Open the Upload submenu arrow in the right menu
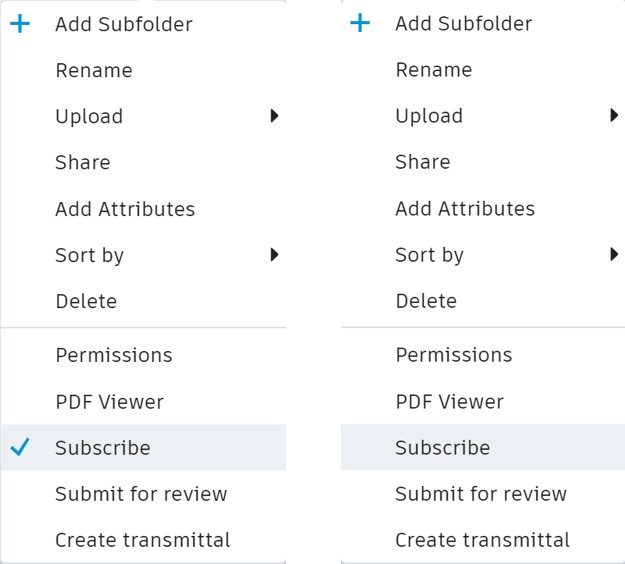625x564 pixels. 614,115
